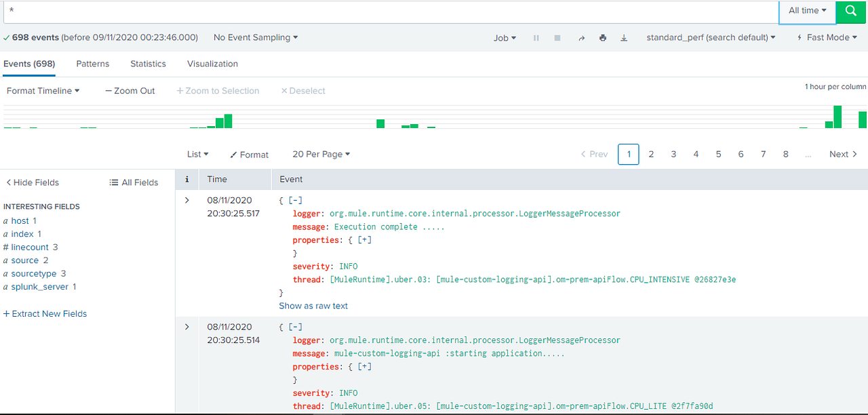
Task: Click the tallest green timeline bar
Action: pyautogui.click(x=836, y=117)
